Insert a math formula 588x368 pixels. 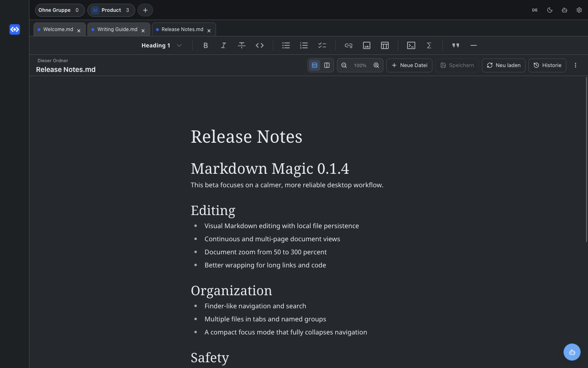coord(429,45)
